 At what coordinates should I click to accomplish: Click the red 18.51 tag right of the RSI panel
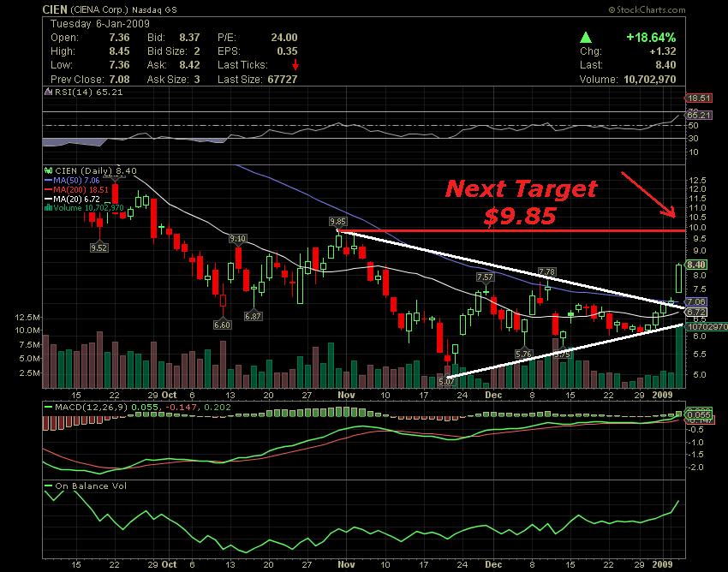(698, 98)
